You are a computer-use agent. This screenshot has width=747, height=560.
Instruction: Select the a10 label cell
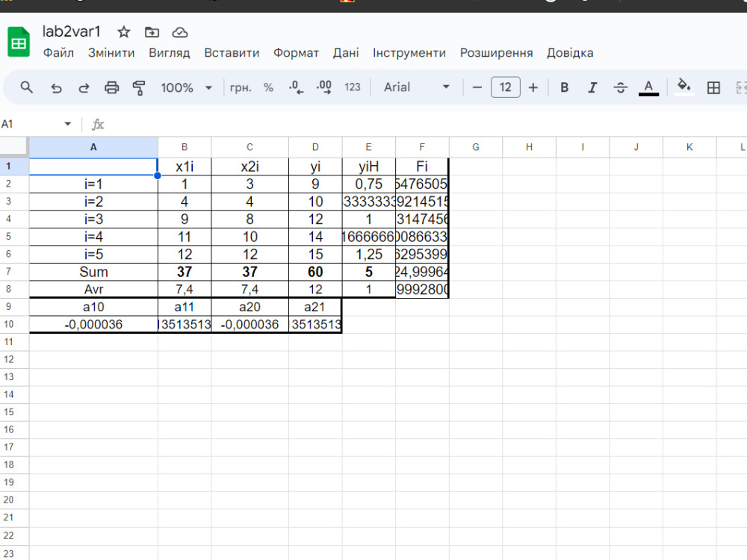tap(93, 307)
